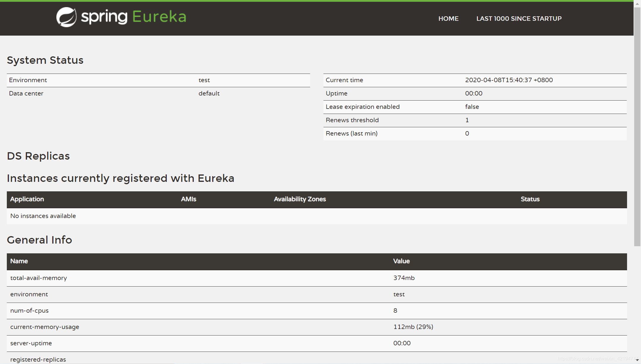Click the scrollbar down arrow
This screenshot has width=641, height=364.
point(637,360)
